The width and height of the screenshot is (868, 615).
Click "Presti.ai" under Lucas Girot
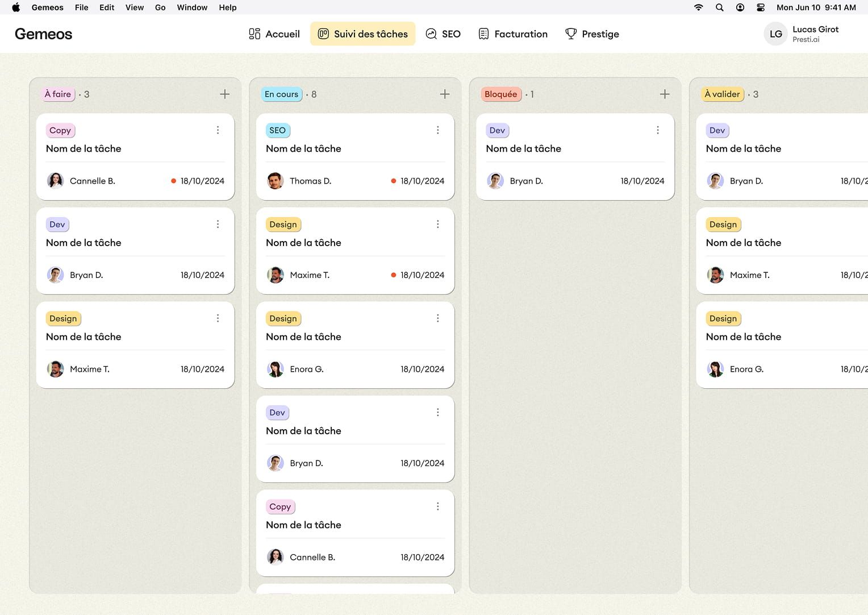[806, 40]
